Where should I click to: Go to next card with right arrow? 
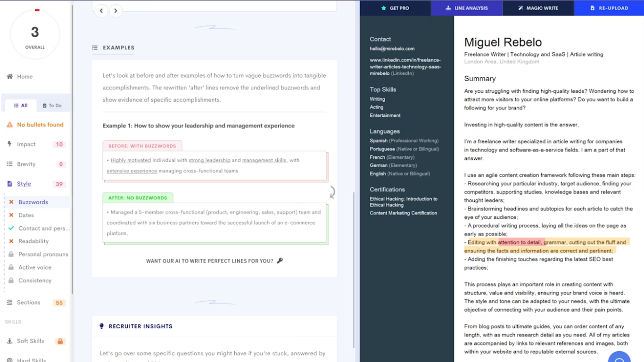(x=116, y=11)
